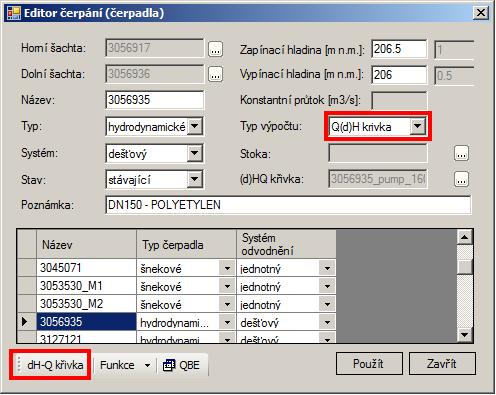Image resolution: width=496 pixels, height=395 pixels.
Task: Click the Zavřít button
Action: 442,364
